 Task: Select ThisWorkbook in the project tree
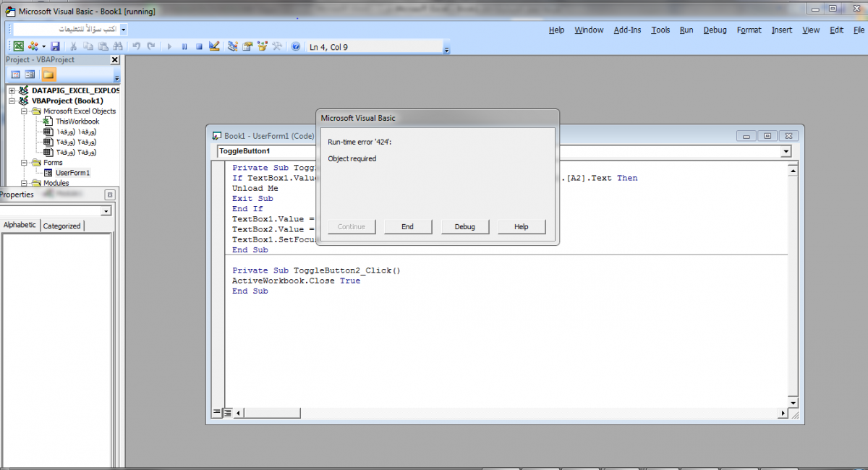point(77,121)
